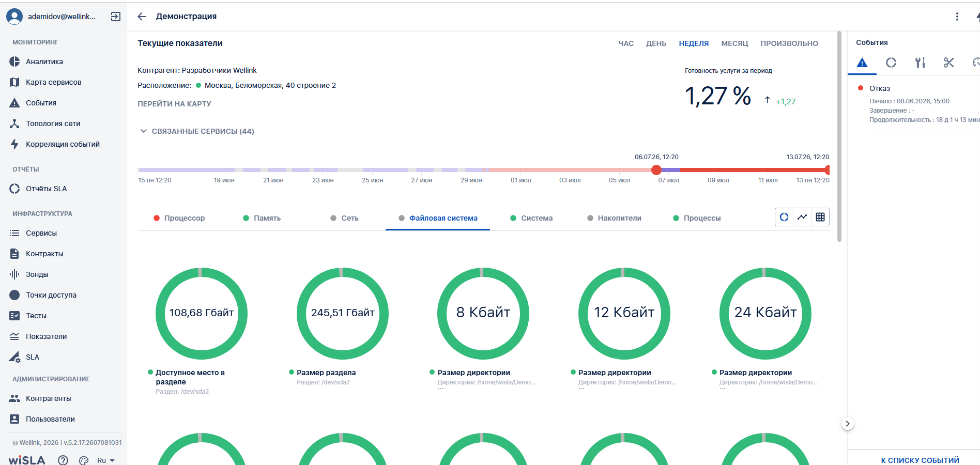Switch to line graph view
The image size is (980, 465).
[802, 217]
